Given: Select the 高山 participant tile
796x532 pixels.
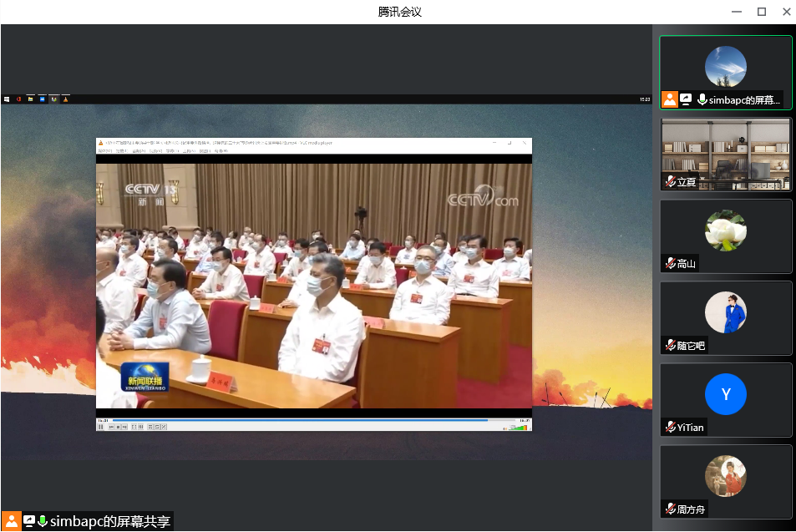Looking at the screenshot, I should coord(725,236).
